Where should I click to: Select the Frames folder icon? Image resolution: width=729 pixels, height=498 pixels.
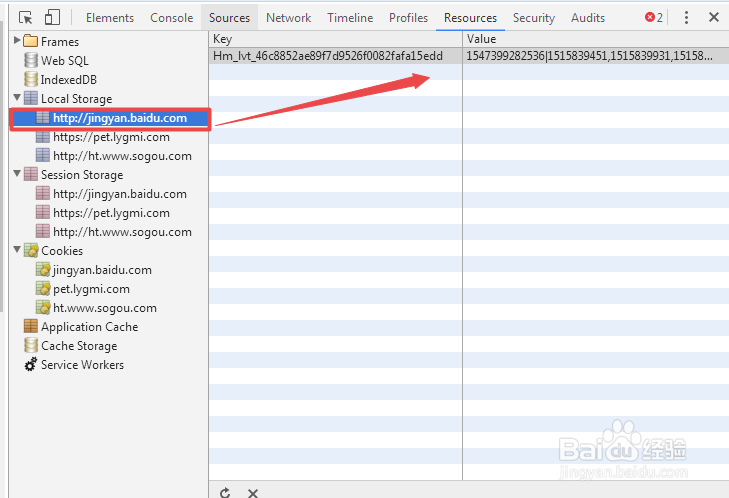pyautogui.click(x=31, y=41)
